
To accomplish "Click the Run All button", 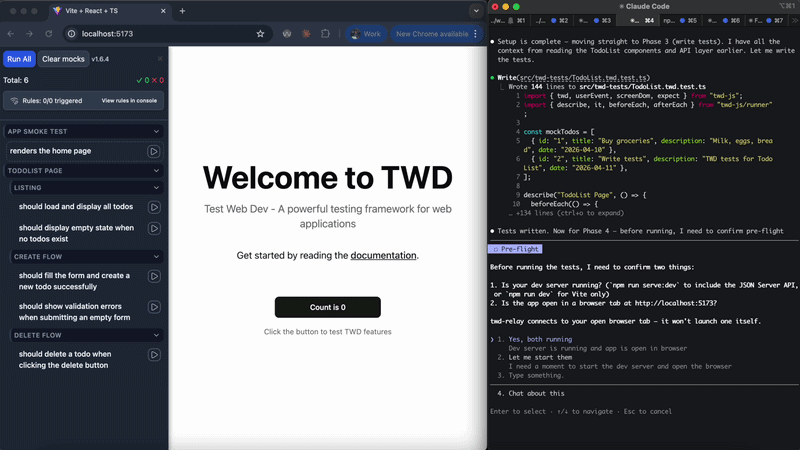I will pyautogui.click(x=19, y=59).
